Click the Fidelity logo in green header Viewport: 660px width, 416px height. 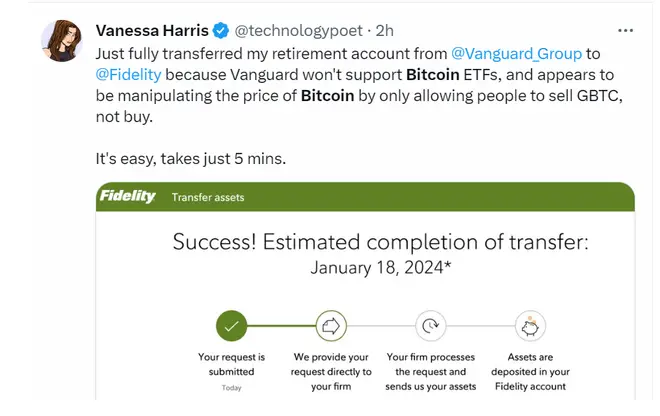click(128, 196)
